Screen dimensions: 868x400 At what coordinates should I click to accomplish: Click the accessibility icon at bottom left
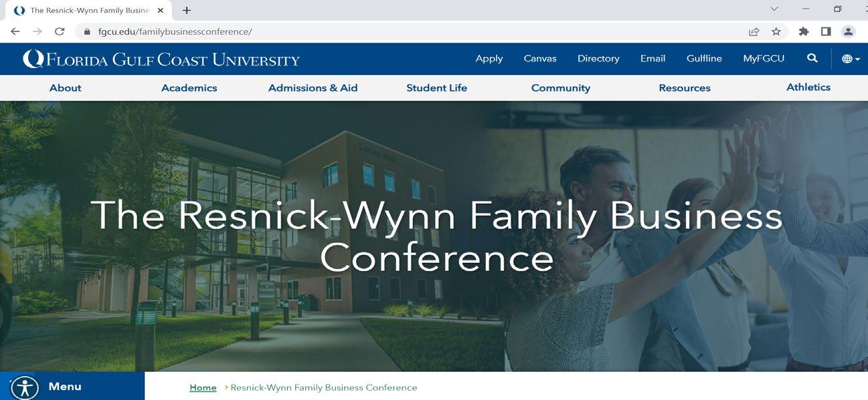pos(25,387)
